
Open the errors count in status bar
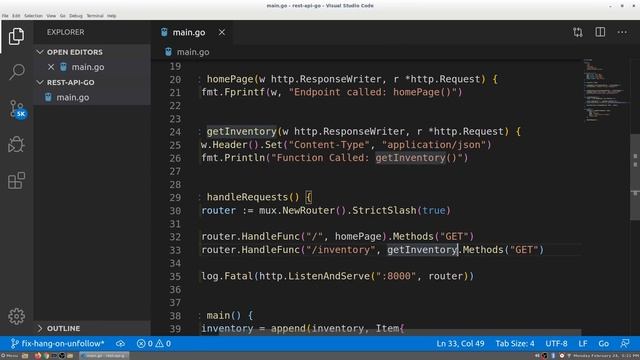tap(145, 343)
